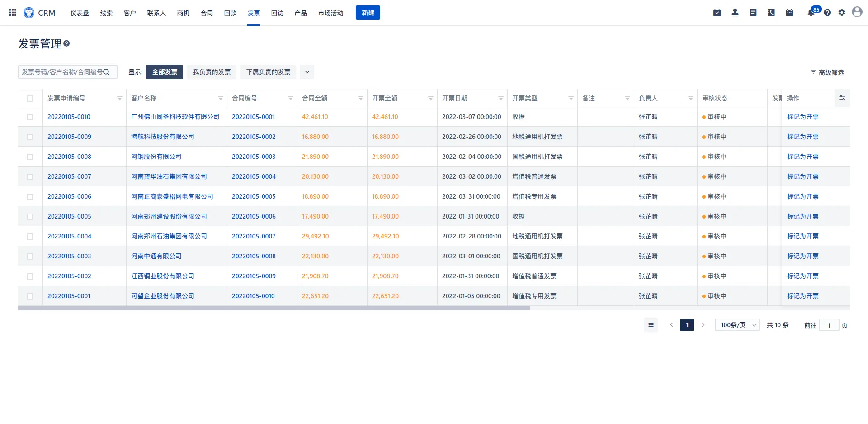The image size is (868, 424).
Task: Check row 20220105-0009 checkbox
Action: click(x=30, y=137)
